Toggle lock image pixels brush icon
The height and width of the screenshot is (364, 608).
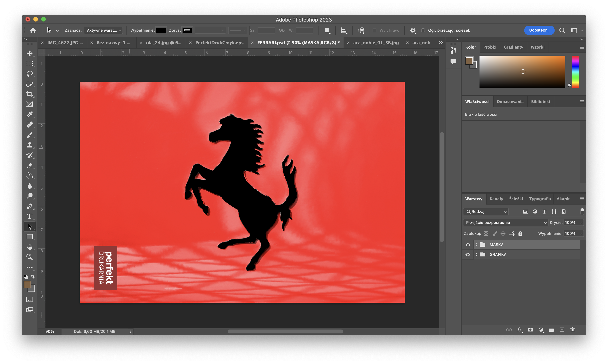(495, 234)
